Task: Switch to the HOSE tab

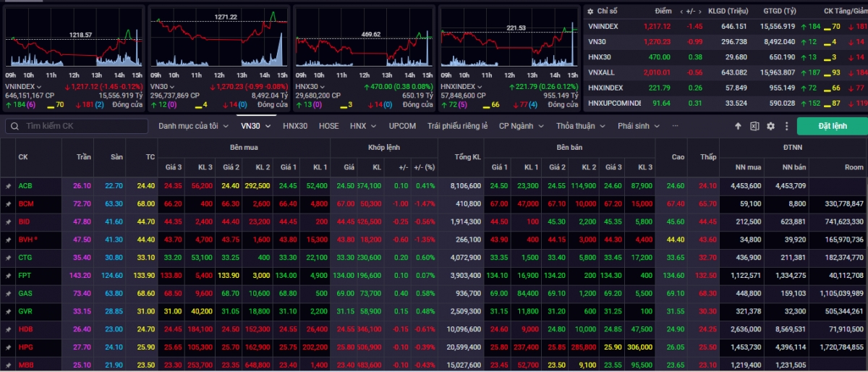Action: (x=328, y=126)
